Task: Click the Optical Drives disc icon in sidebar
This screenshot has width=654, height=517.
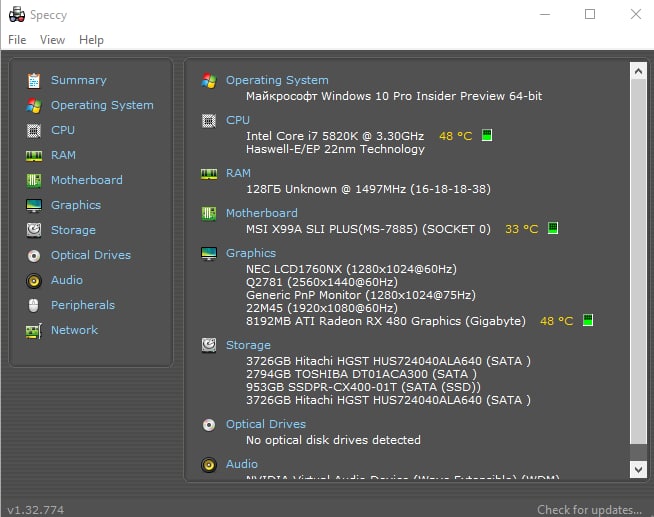Action: coord(34,256)
